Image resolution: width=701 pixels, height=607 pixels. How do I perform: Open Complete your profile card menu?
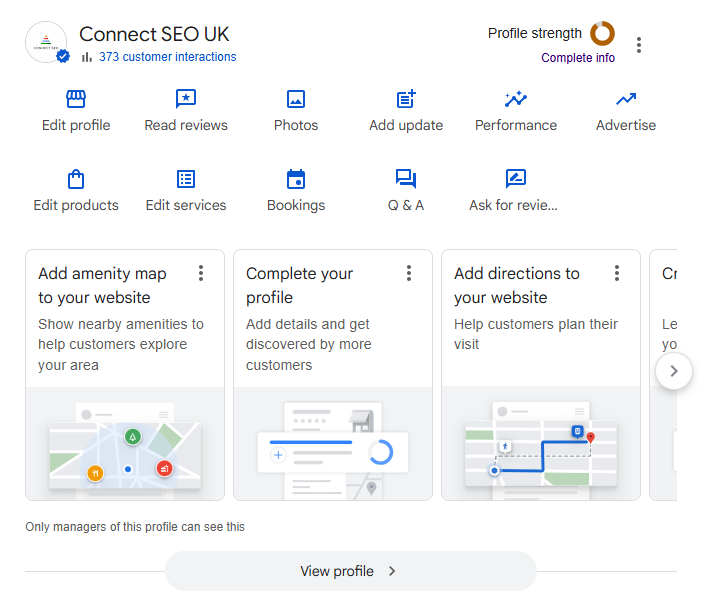[x=409, y=273]
